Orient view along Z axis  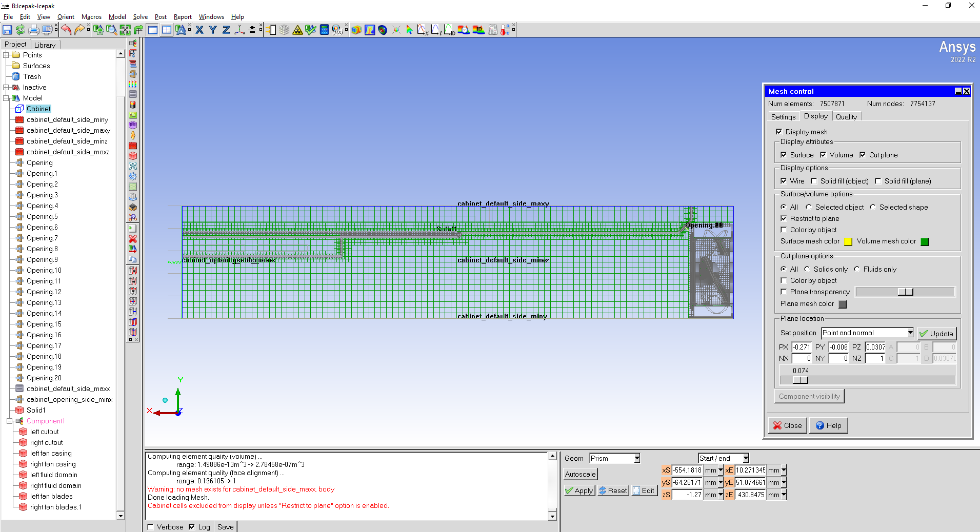[226, 30]
